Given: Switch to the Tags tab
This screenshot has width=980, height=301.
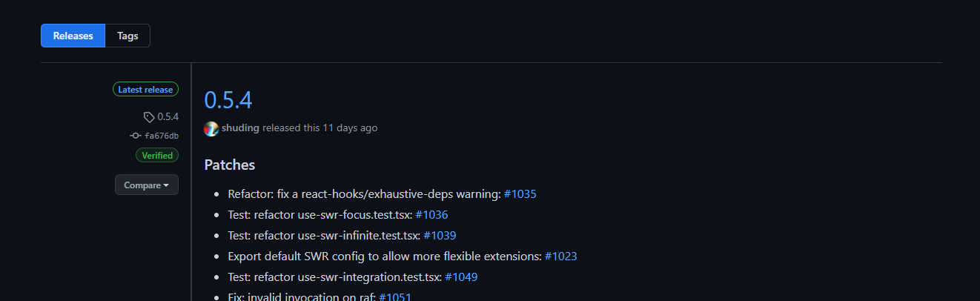Looking at the screenshot, I should 128,36.
